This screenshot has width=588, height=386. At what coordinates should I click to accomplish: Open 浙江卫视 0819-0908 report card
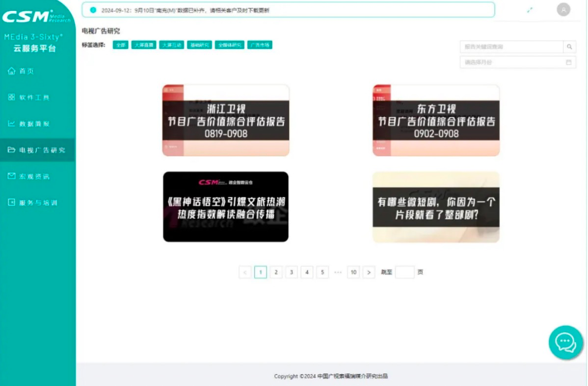226,120
